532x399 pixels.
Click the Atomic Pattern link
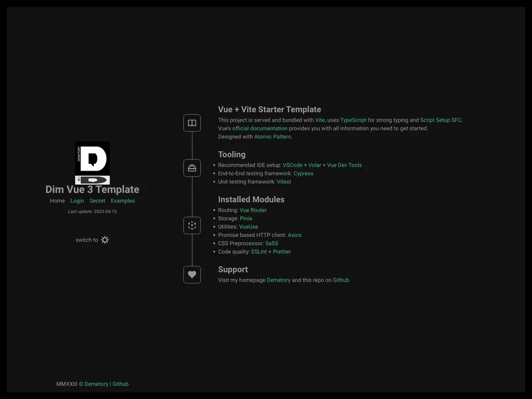(x=272, y=137)
